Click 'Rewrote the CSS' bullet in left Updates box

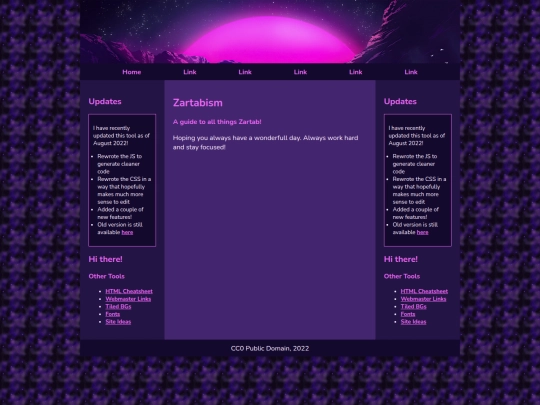coord(124,190)
